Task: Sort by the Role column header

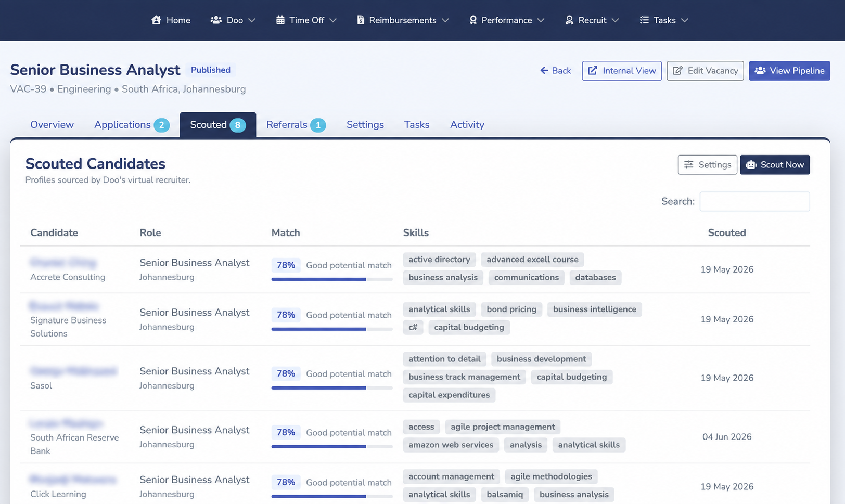Action: click(x=150, y=233)
